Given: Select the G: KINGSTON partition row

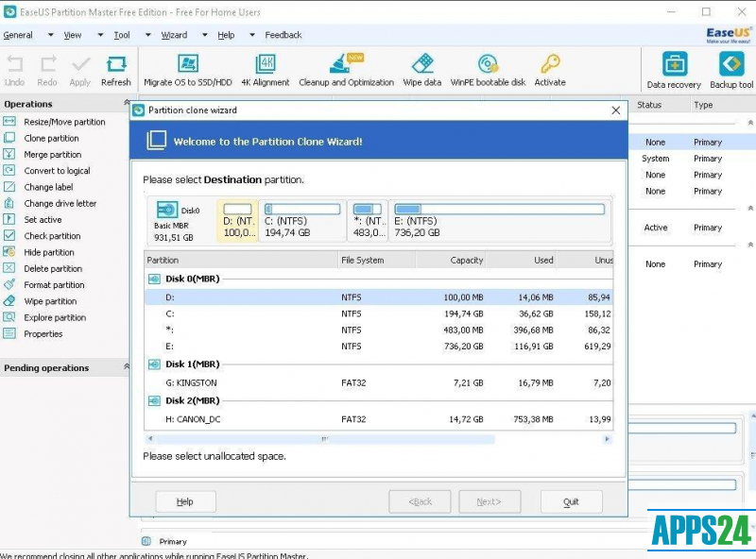Looking at the screenshot, I should tap(379, 383).
